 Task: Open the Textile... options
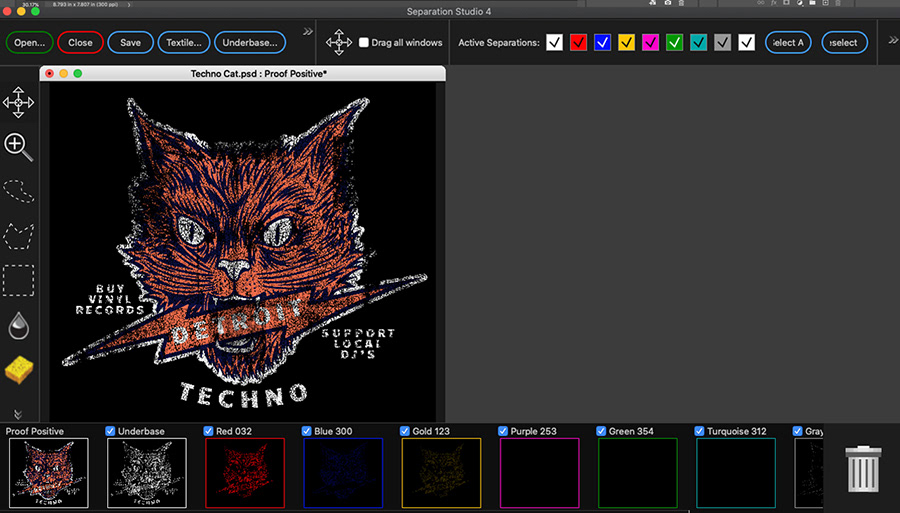(x=184, y=42)
